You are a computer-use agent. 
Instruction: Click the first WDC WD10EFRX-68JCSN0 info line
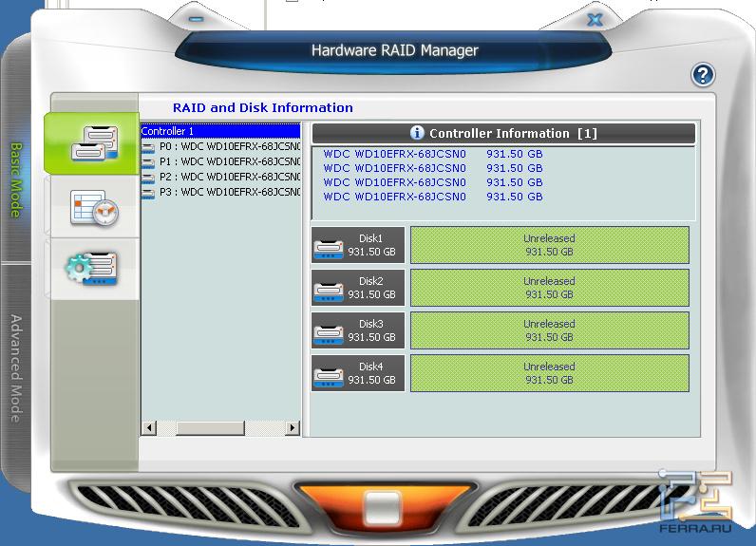(x=433, y=154)
